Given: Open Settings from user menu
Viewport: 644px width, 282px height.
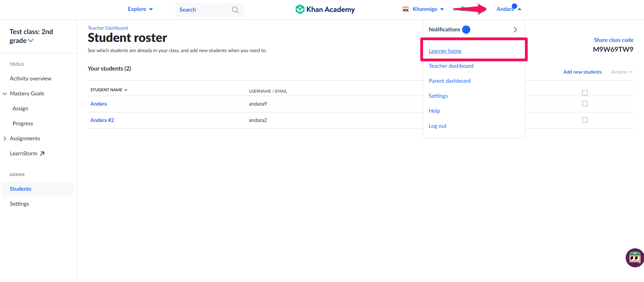Looking at the screenshot, I should coord(438,96).
